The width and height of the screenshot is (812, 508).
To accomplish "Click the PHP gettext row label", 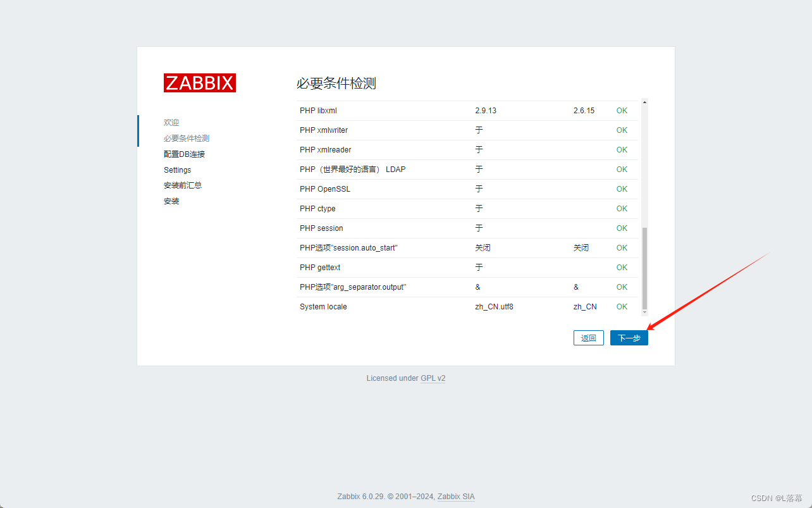I will (320, 268).
